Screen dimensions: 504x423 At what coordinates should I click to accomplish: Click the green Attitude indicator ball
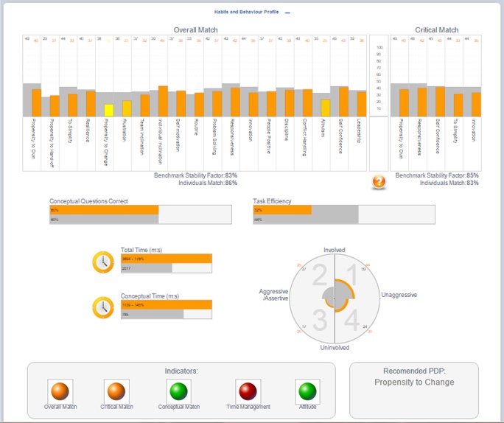tap(307, 391)
